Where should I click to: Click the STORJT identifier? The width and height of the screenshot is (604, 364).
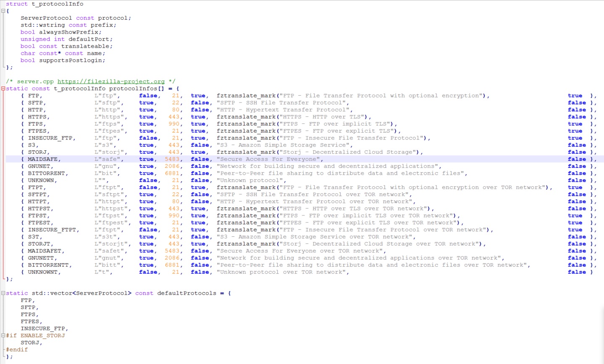[39, 244]
